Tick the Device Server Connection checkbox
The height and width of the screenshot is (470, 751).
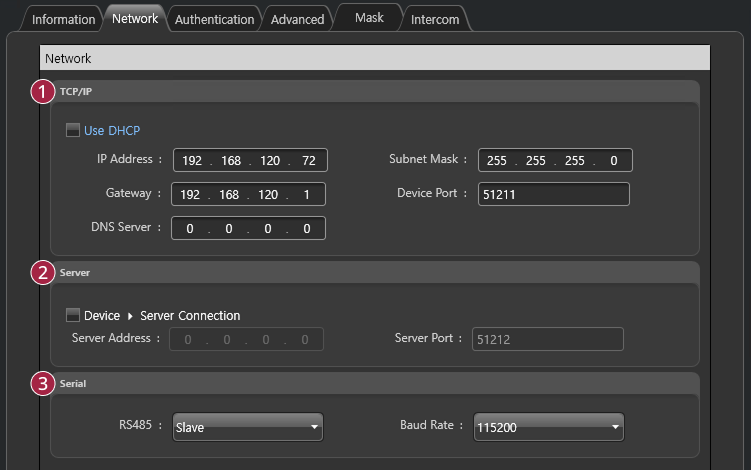pos(73,315)
